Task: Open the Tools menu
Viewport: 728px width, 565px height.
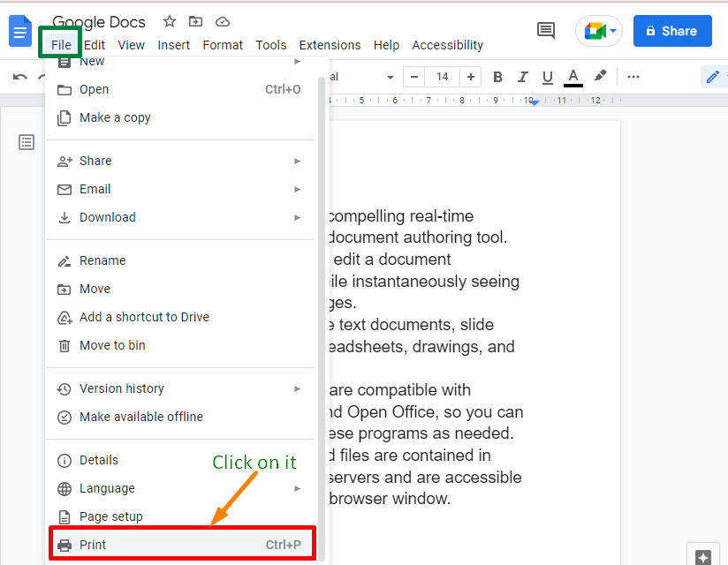Action: click(271, 45)
